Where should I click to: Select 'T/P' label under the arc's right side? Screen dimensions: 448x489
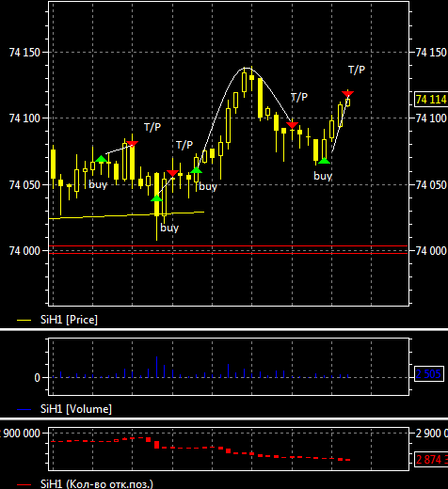tap(299, 97)
